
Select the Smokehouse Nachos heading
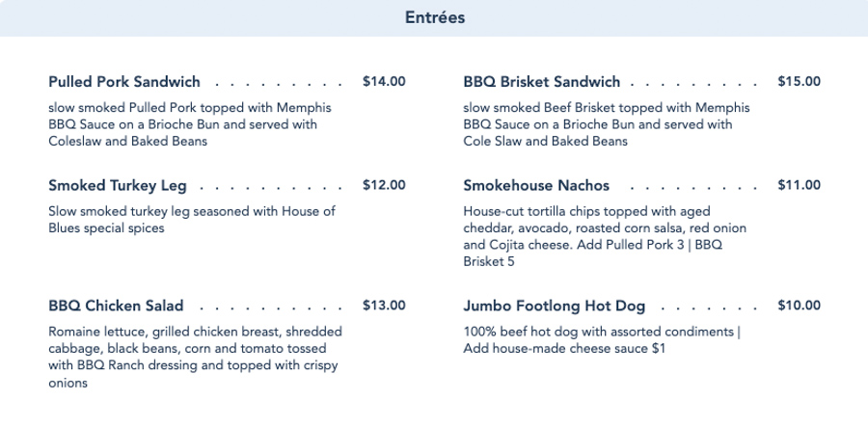(536, 185)
